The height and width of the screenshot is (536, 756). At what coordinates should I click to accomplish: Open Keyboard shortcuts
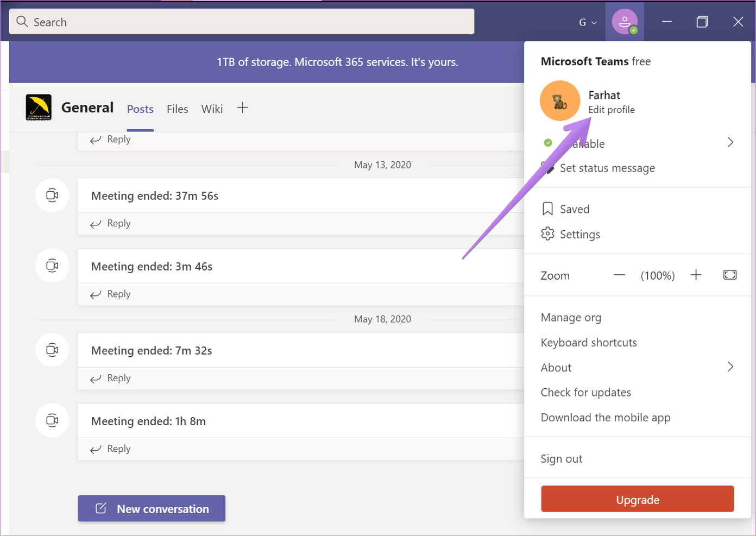tap(589, 343)
